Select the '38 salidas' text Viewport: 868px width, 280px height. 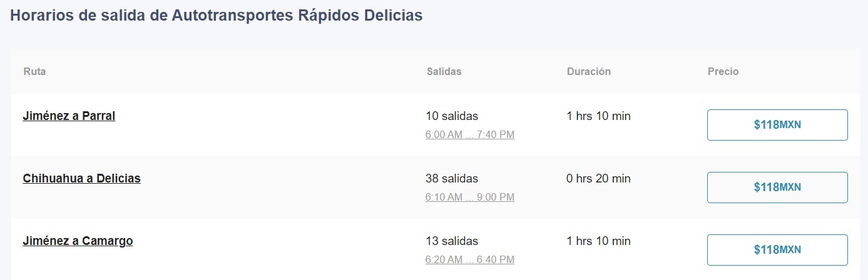452,178
